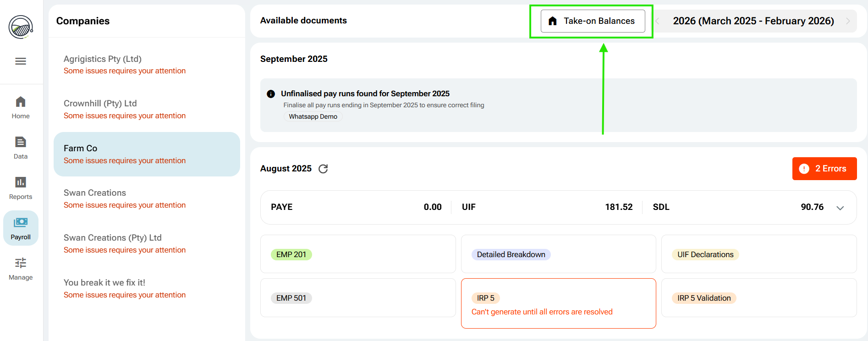Open the 2 Errors button
This screenshot has height=341, width=868.
[x=824, y=169]
